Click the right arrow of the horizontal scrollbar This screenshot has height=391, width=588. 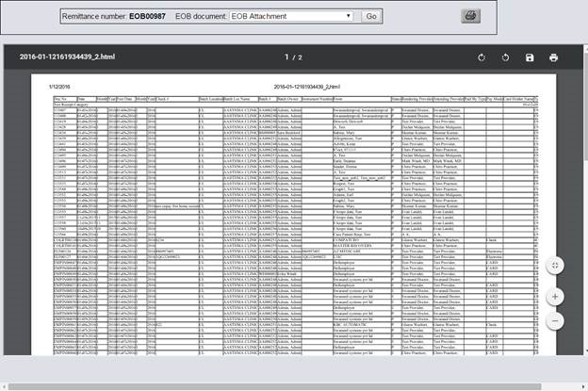[x=582, y=386]
